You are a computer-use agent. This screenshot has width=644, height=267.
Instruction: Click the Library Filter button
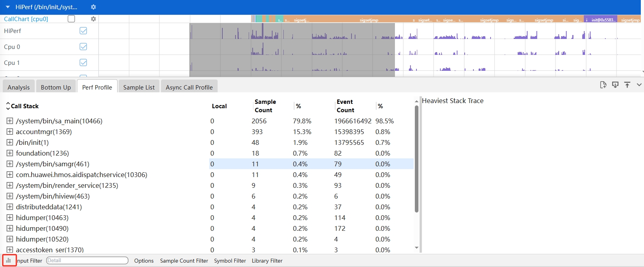coord(267,261)
